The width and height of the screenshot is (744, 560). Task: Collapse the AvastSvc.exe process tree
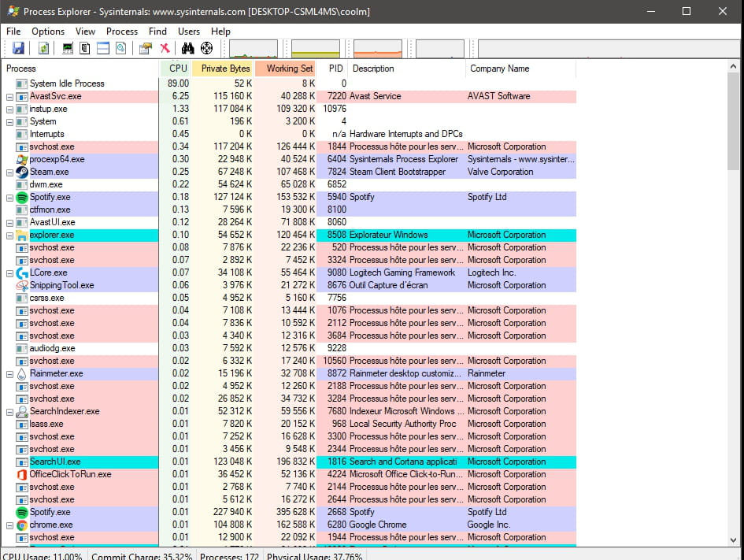9,96
